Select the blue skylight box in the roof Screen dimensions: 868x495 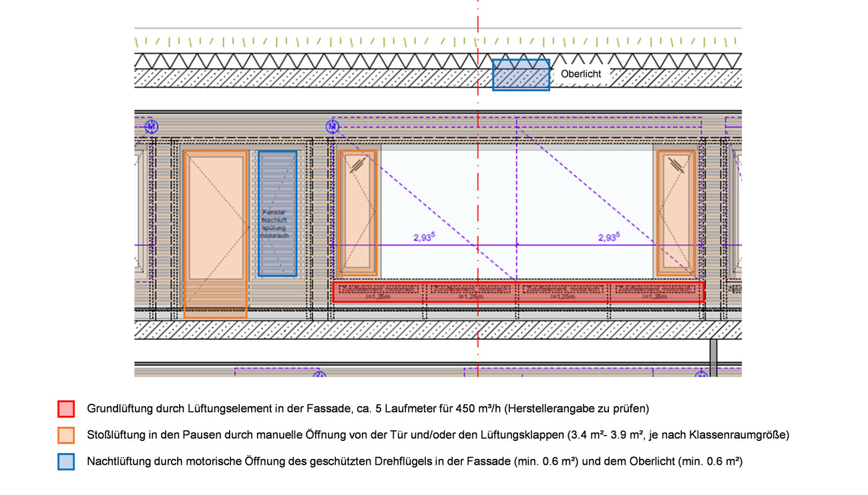[x=521, y=75]
